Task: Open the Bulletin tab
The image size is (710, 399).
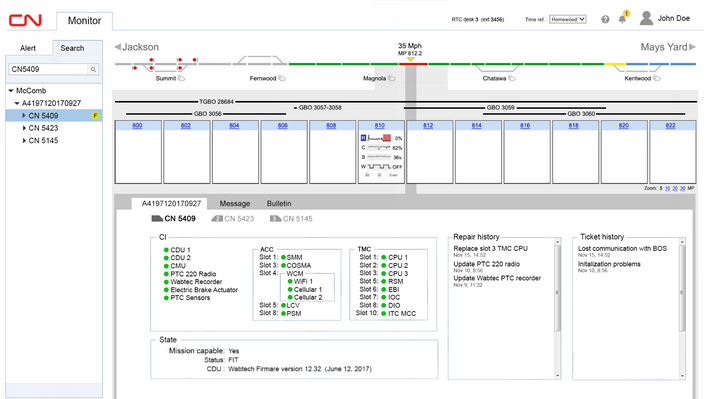Action: tap(279, 204)
